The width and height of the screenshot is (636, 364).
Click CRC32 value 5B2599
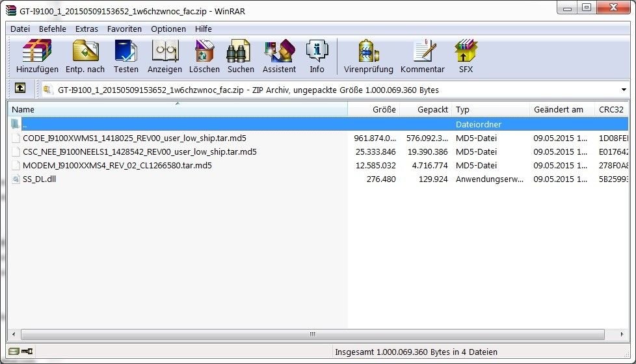point(613,179)
